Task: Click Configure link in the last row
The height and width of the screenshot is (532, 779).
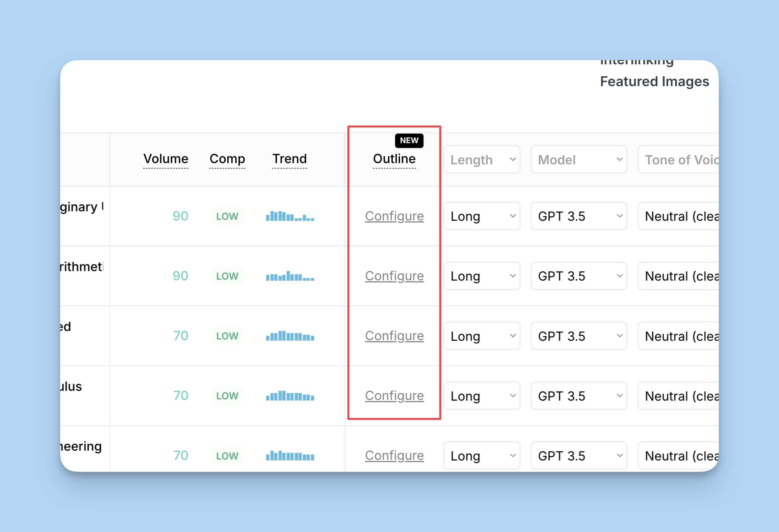Action: pos(394,456)
